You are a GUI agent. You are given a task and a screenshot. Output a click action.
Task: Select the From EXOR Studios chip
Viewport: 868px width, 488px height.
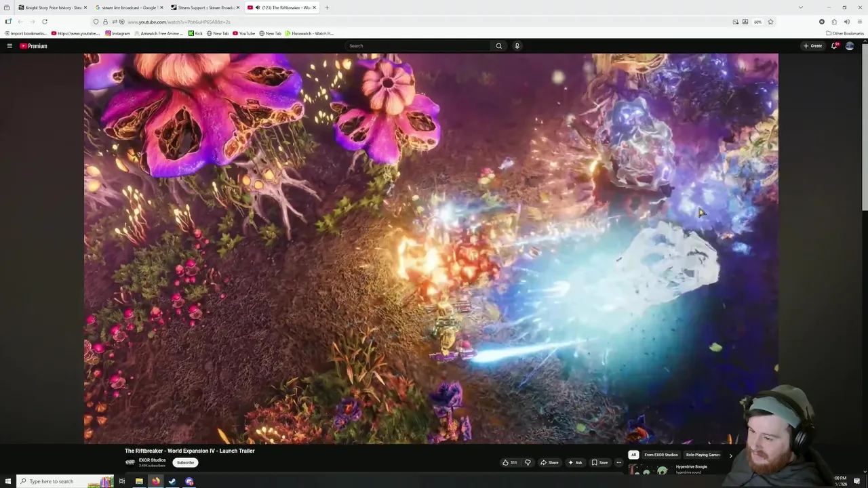(x=660, y=455)
